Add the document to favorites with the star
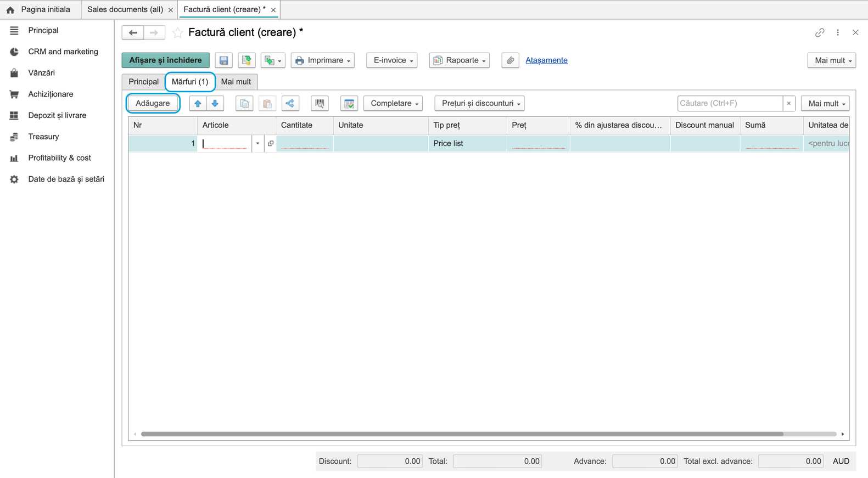The height and width of the screenshot is (478, 868). tap(177, 33)
